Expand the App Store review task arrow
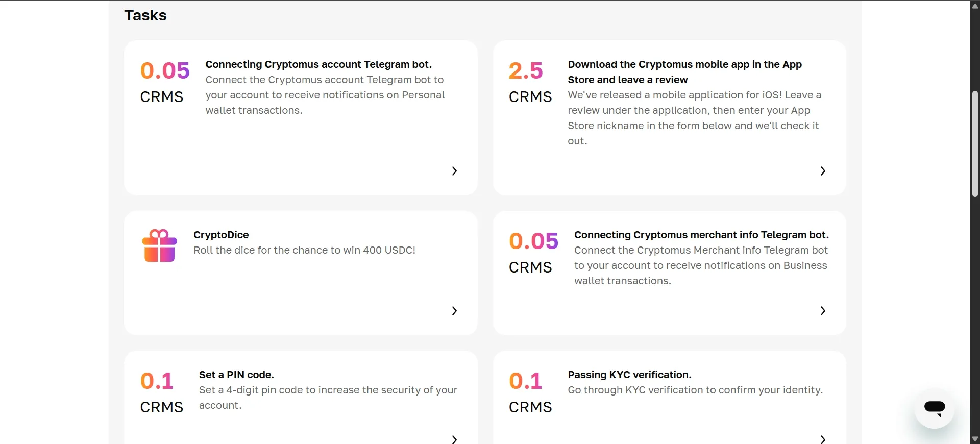The width and height of the screenshot is (980, 444). click(x=823, y=171)
